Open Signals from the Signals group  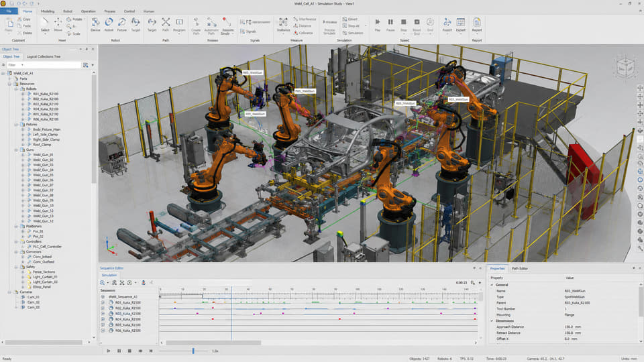248,32
